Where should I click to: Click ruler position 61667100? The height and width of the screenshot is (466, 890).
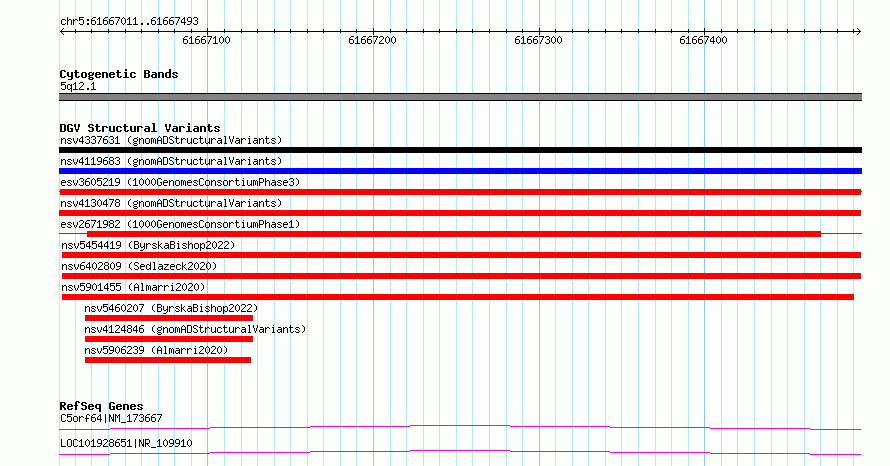(207, 40)
